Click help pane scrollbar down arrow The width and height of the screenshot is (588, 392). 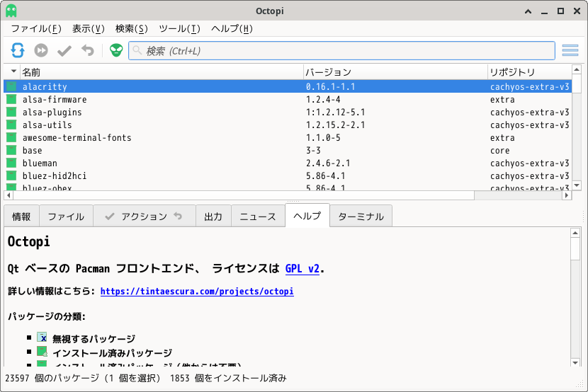tap(575, 362)
